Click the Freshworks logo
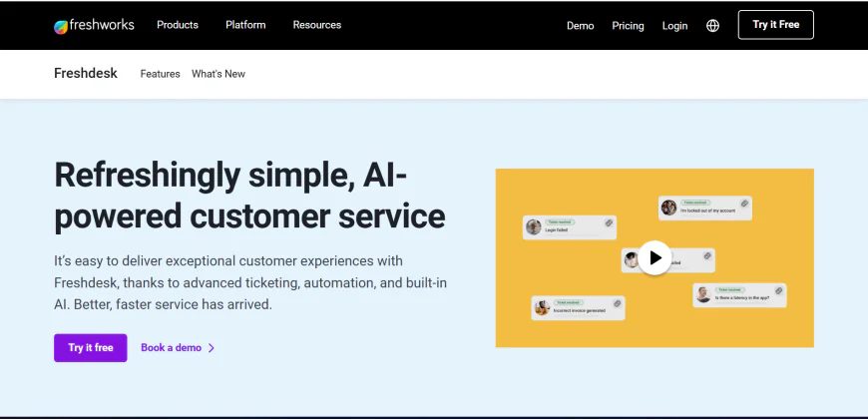This screenshot has height=419, width=868. tap(94, 26)
